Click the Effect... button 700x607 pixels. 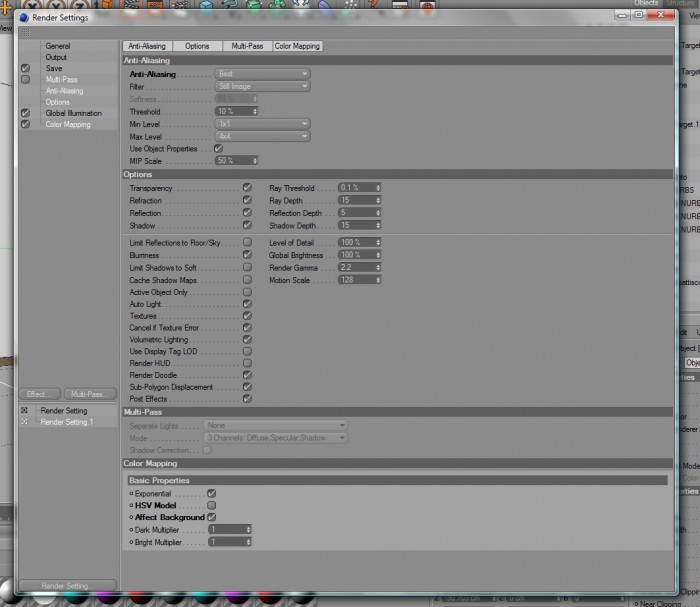(40, 394)
